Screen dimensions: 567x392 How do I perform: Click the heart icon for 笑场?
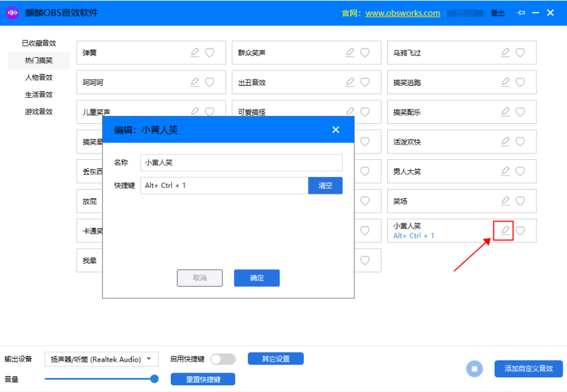click(x=520, y=201)
